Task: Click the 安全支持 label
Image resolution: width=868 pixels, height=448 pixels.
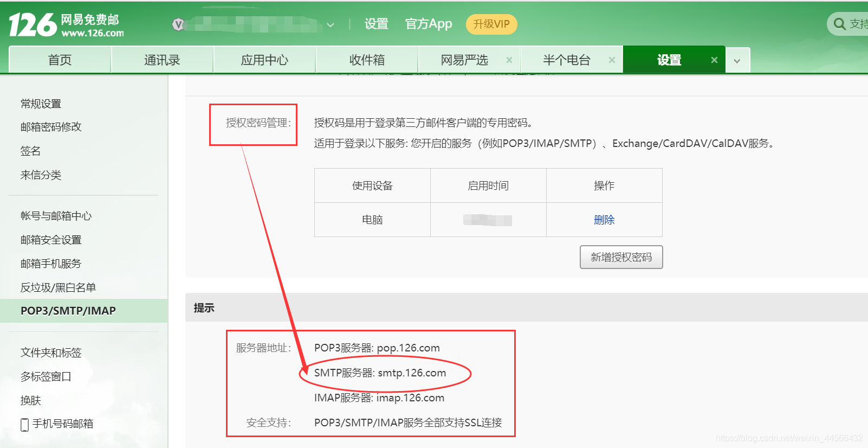Action: 269,423
